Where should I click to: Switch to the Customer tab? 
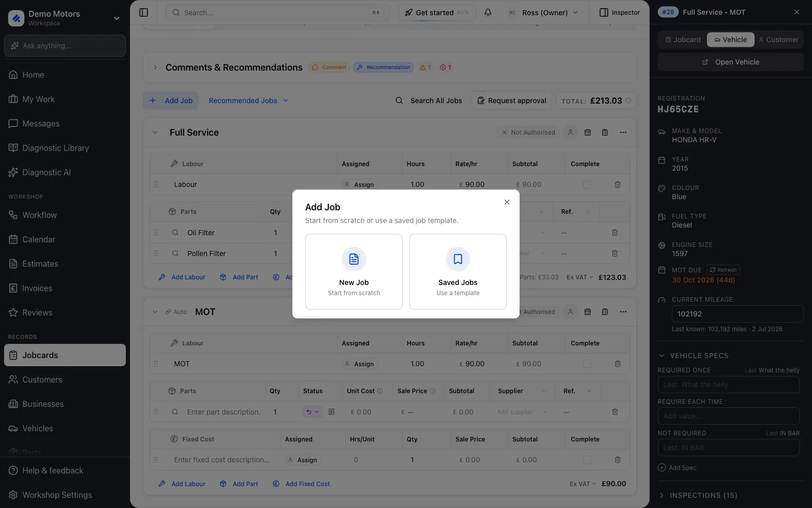point(779,40)
